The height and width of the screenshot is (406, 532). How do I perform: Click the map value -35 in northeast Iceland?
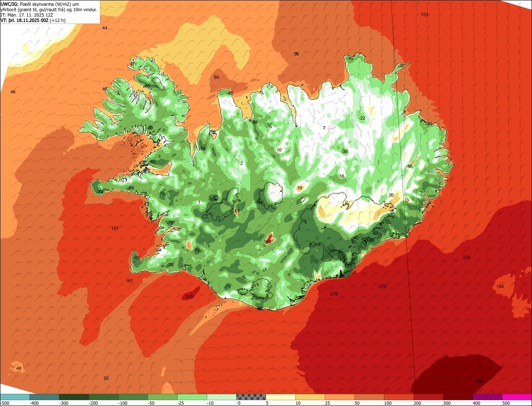344,152
